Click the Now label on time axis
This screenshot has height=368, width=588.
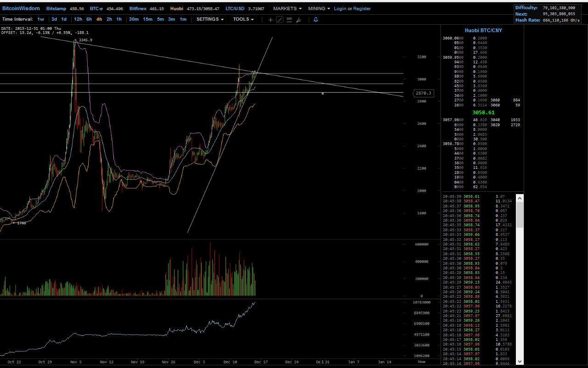[421, 362]
